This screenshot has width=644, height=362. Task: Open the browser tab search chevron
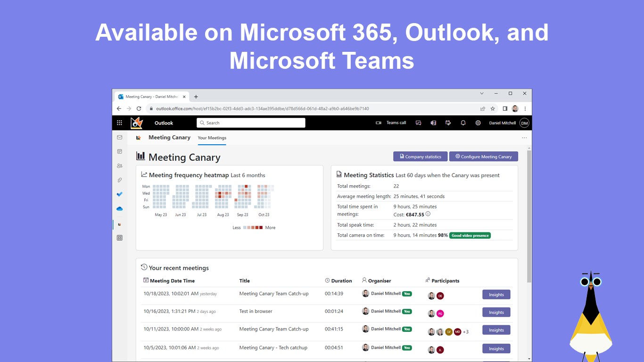tap(481, 93)
